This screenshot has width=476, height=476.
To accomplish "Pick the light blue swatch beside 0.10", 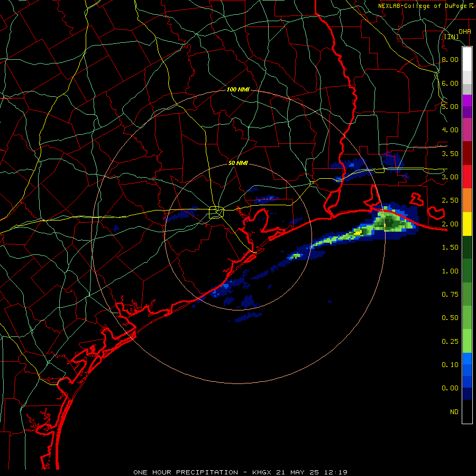I will (x=467, y=359).
